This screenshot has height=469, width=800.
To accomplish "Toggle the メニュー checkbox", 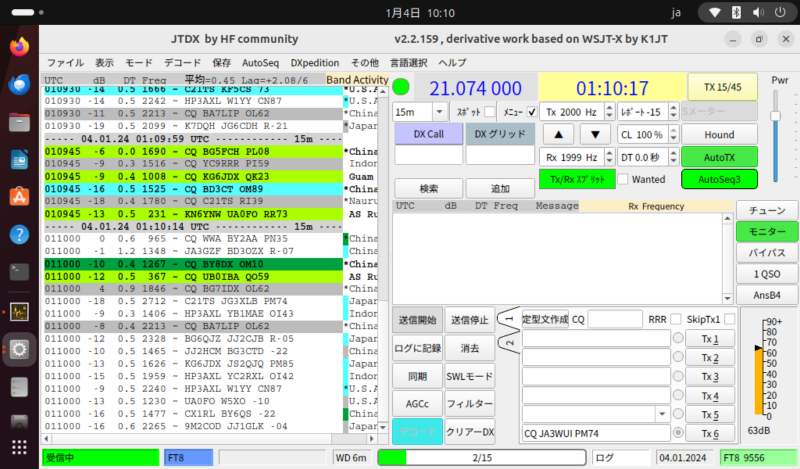I will point(532,111).
